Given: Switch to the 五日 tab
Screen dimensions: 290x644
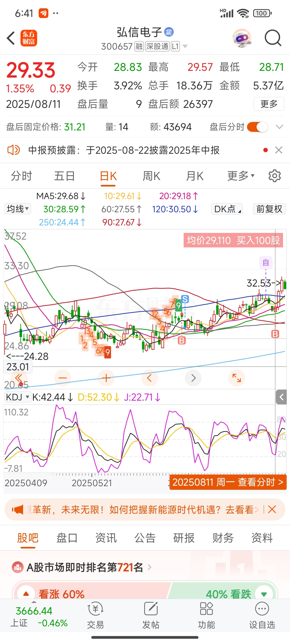Looking at the screenshot, I should point(64,176).
